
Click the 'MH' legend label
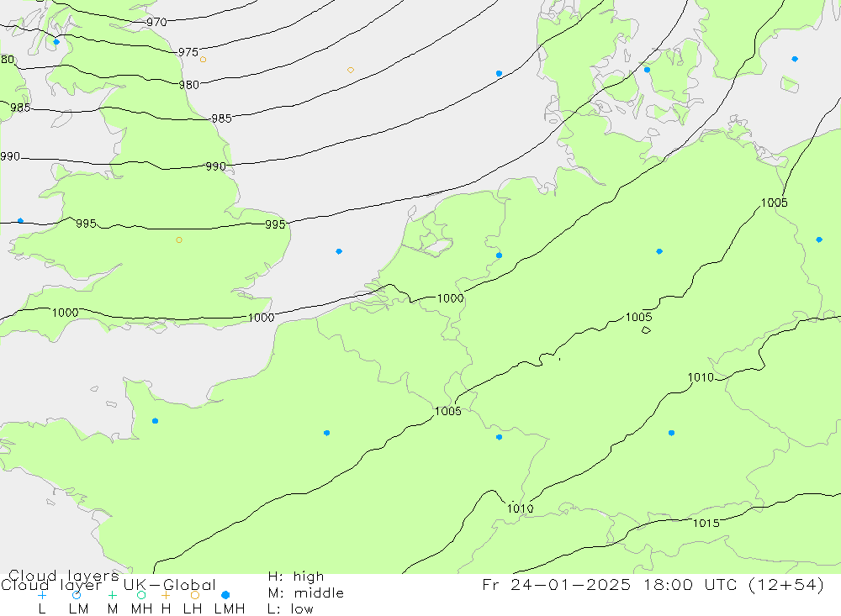(141, 609)
